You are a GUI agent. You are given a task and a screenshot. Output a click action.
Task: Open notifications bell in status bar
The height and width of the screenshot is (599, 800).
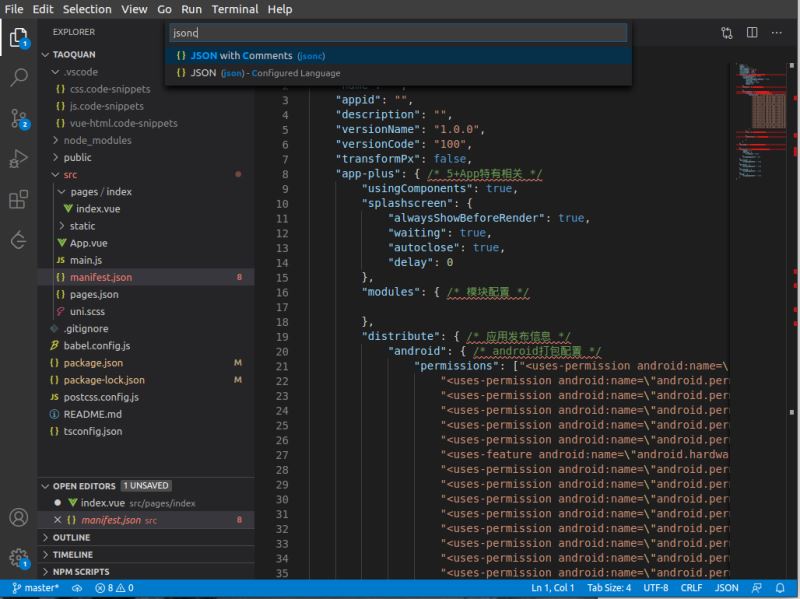780,588
